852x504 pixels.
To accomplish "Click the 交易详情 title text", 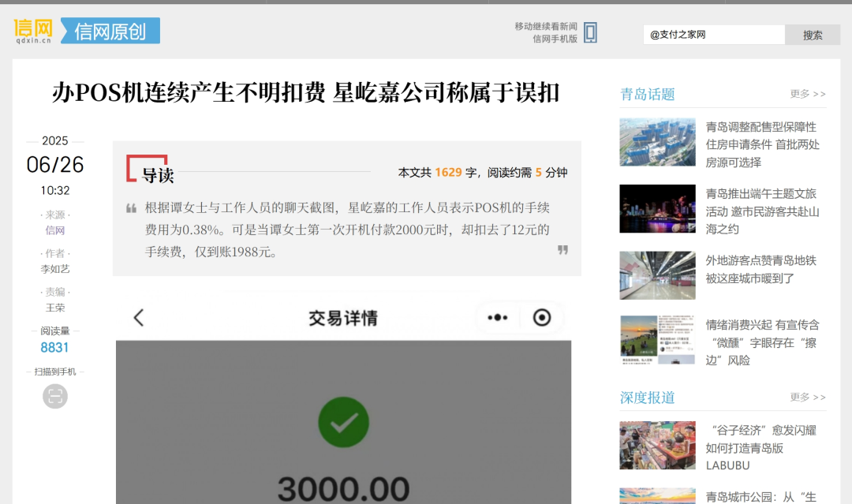I will pyautogui.click(x=343, y=318).
